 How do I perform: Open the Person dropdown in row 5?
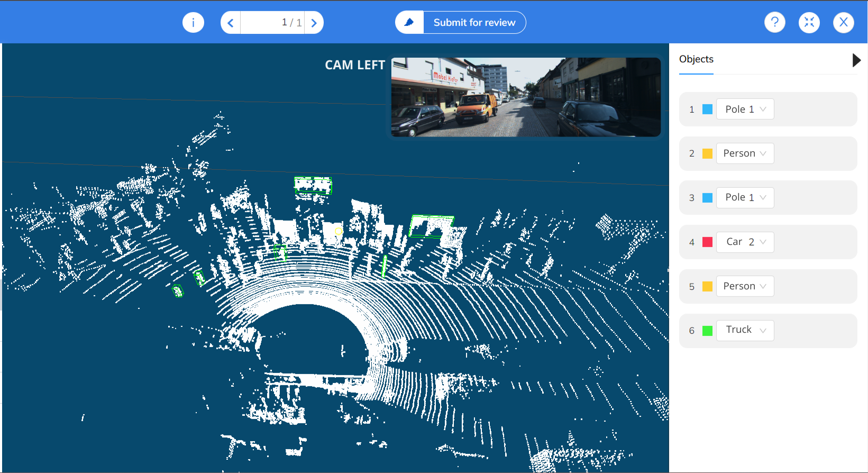tap(745, 286)
